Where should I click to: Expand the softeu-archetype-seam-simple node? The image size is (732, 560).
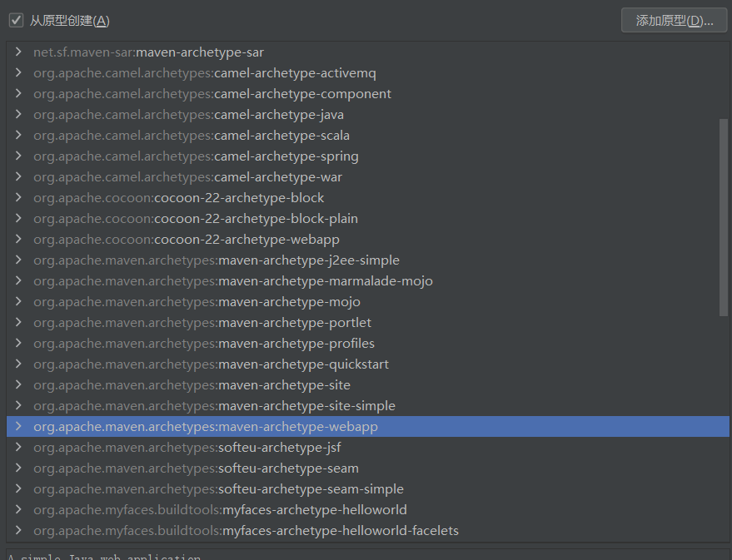(x=18, y=488)
